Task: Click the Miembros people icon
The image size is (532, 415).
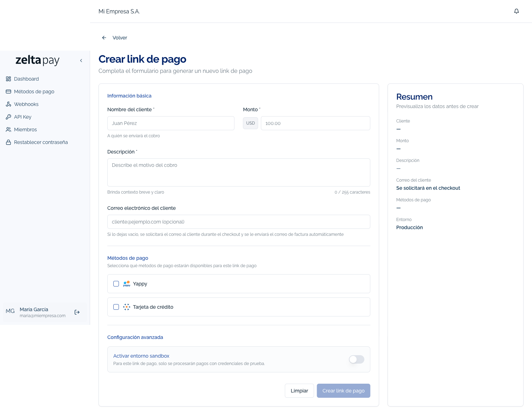Action: (8, 130)
